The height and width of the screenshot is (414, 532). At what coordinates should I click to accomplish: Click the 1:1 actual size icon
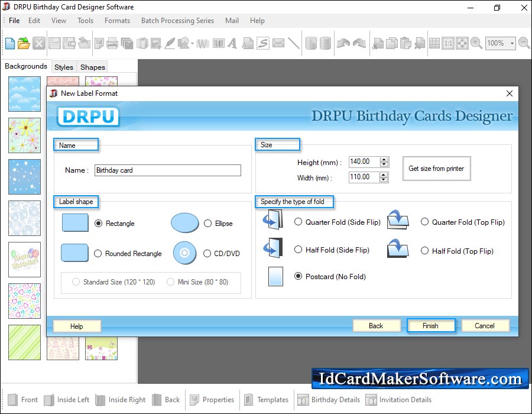448,43
